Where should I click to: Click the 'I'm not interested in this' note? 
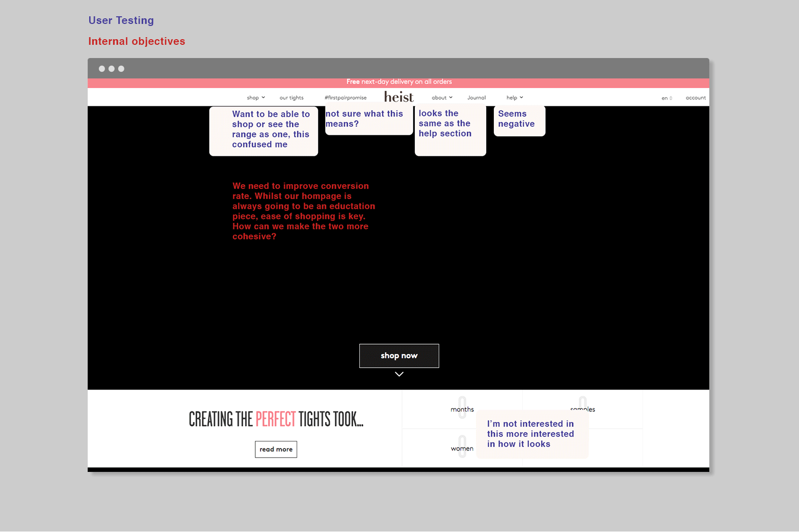(x=532, y=434)
